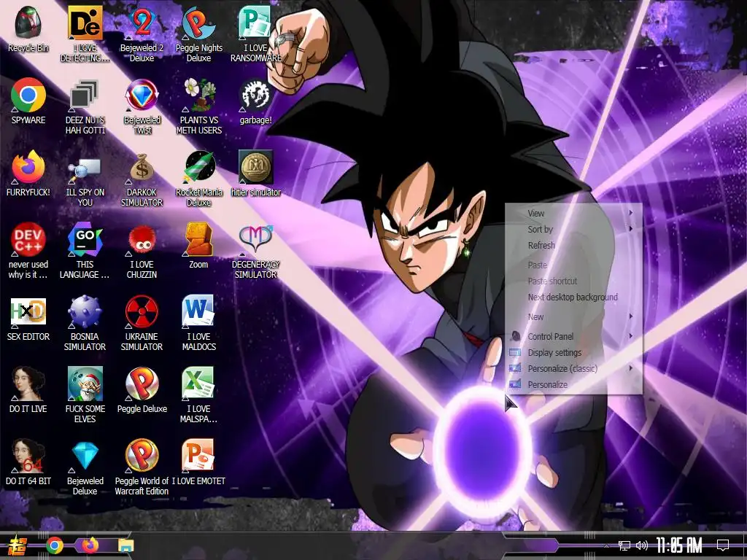Expand the Sort by submenu

tap(573, 229)
